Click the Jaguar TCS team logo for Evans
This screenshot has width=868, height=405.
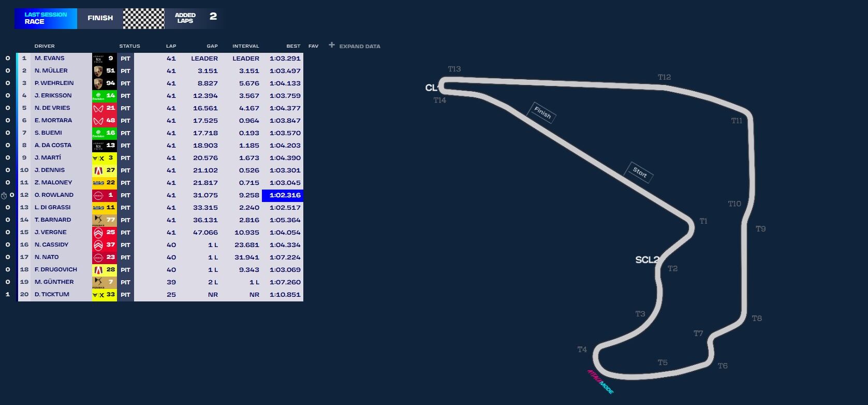(98, 59)
